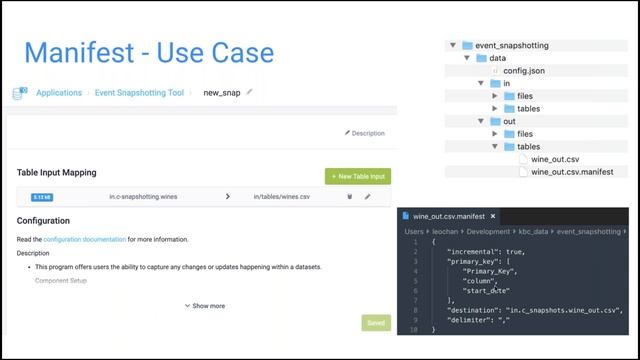Click the blue size badge in mapping row
This screenshot has width=640, height=360.
42,197
